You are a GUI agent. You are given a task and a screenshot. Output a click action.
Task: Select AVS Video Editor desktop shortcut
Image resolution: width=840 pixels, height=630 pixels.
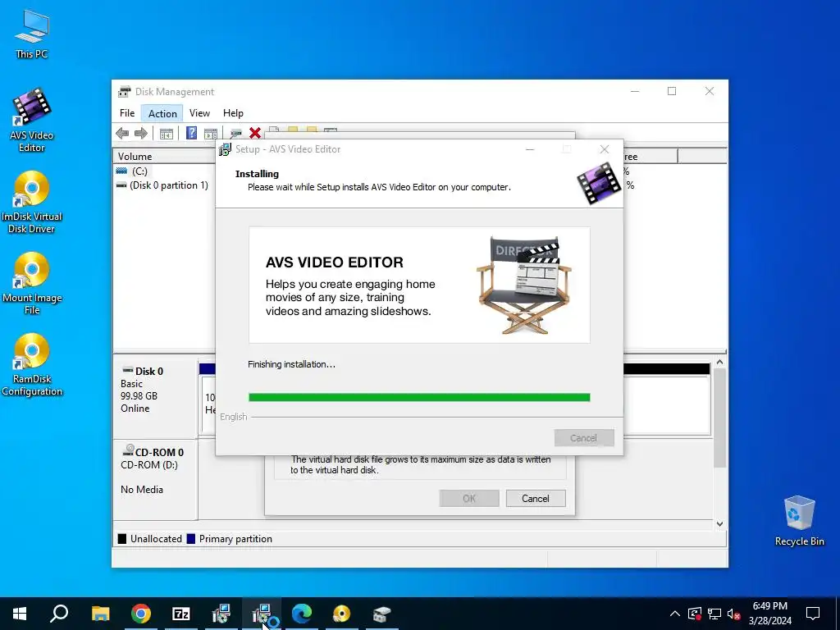coord(32,120)
